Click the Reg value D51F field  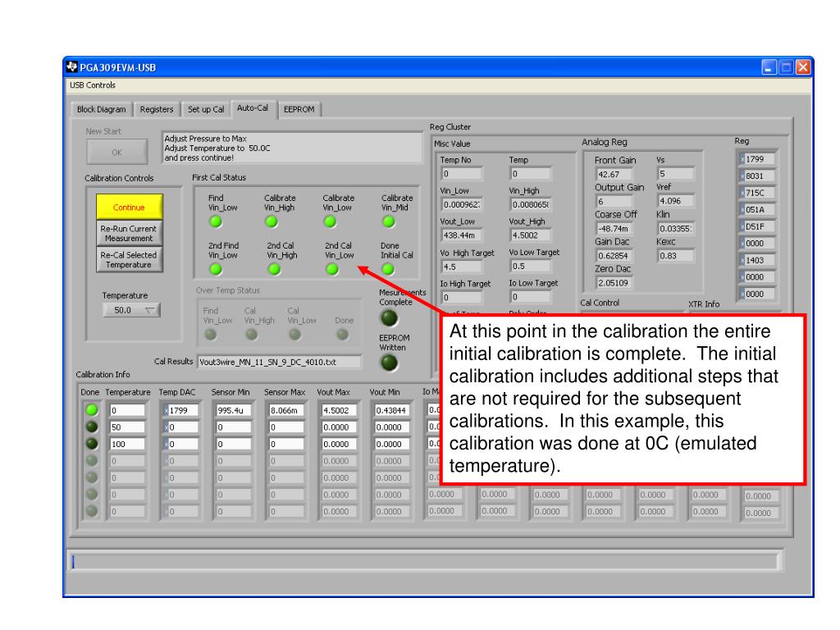pos(757,226)
